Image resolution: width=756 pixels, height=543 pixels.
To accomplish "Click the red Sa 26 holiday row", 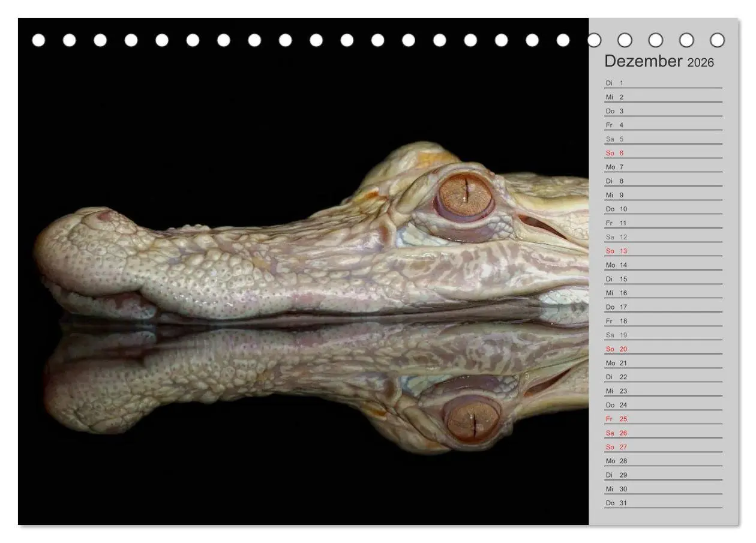I will [x=663, y=433].
